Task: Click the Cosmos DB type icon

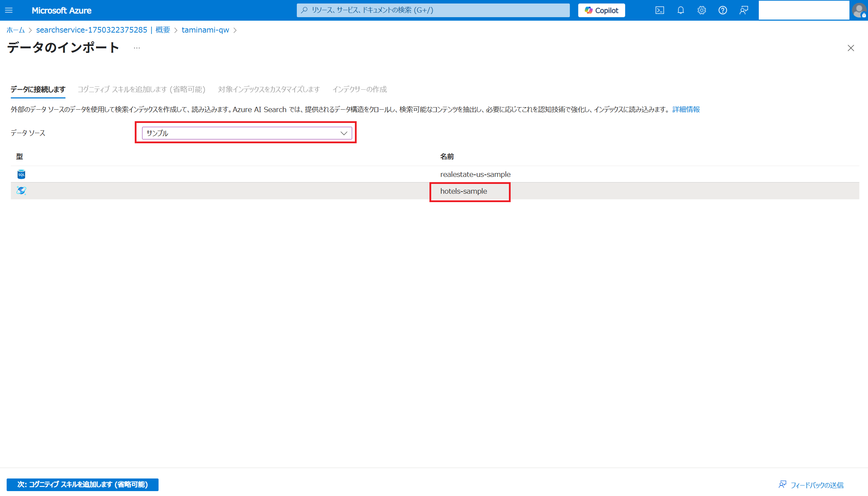Action: pyautogui.click(x=21, y=191)
